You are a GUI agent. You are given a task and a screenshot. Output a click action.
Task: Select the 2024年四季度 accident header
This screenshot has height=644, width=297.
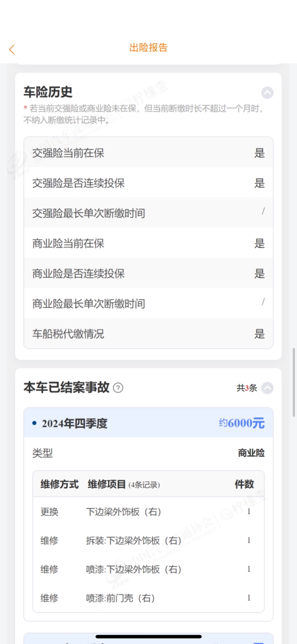pos(149,423)
